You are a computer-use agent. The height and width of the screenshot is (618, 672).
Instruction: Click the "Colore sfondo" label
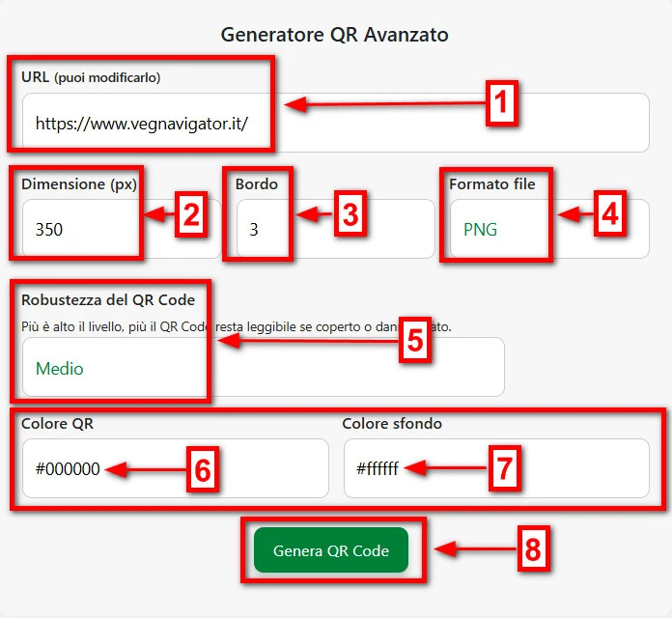tap(392, 423)
